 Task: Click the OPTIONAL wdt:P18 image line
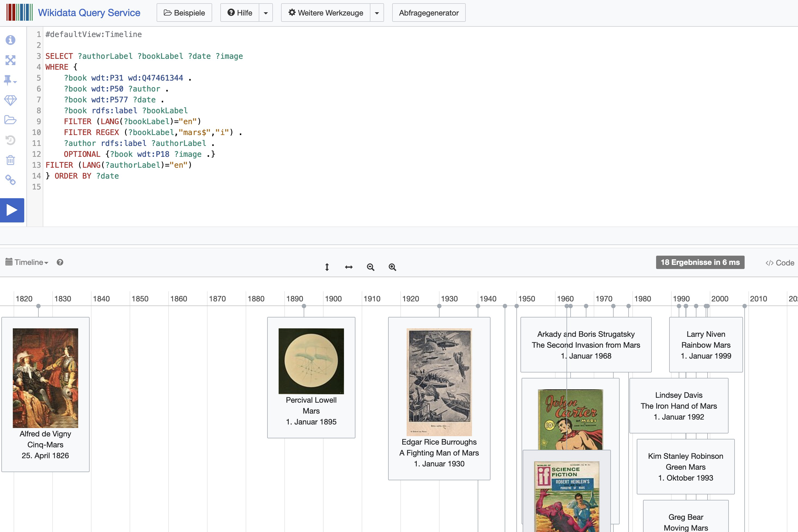pyautogui.click(x=139, y=154)
